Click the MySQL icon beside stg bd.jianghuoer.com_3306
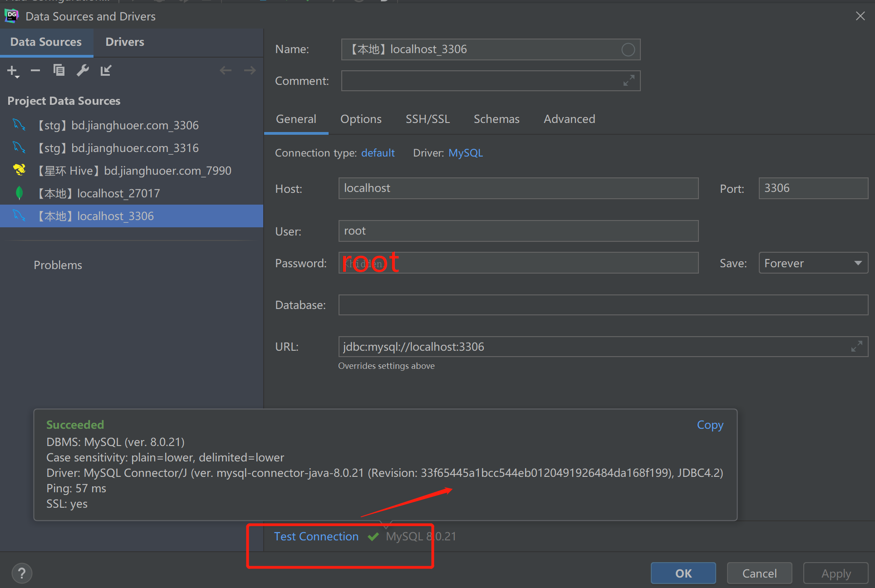875x588 pixels. point(19,125)
